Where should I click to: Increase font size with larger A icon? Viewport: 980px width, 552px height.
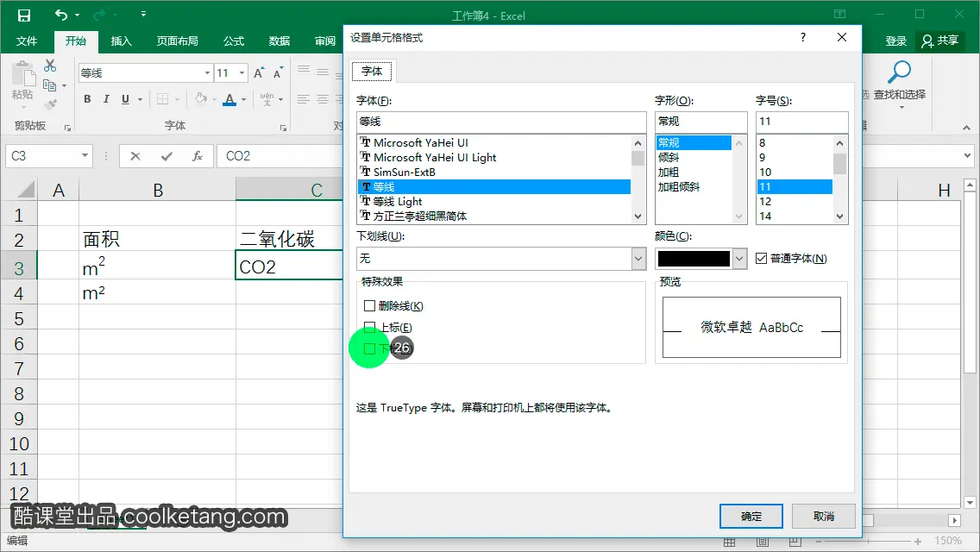point(259,73)
